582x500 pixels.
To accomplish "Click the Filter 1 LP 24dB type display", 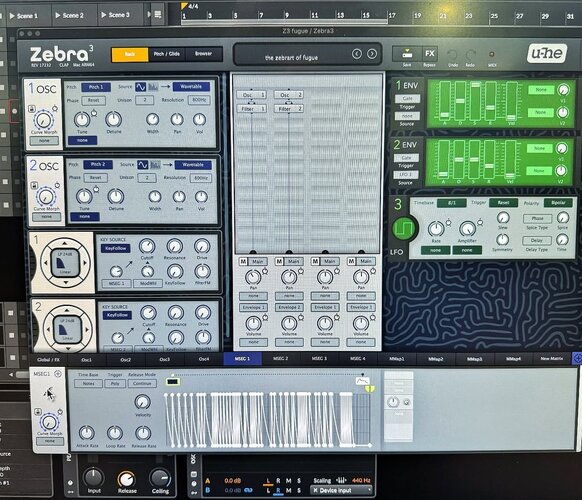I will click(65, 263).
